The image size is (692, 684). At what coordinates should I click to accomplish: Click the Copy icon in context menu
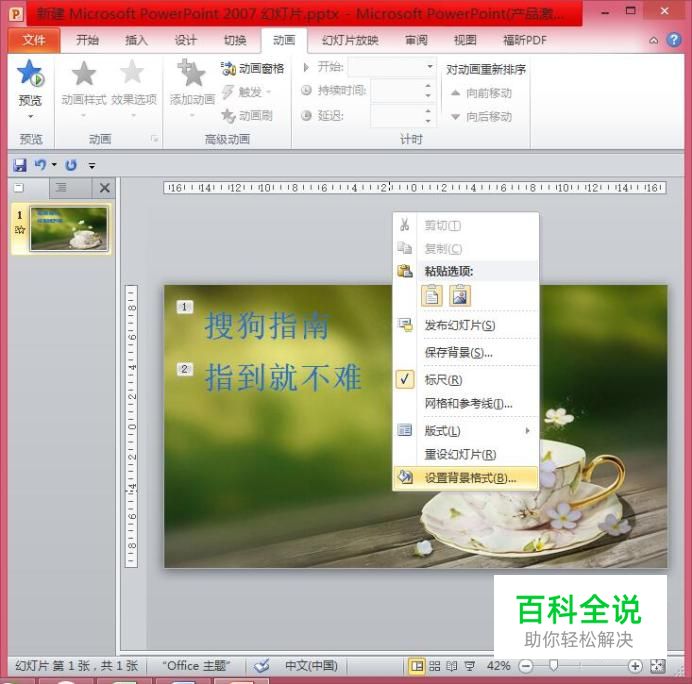[405, 248]
